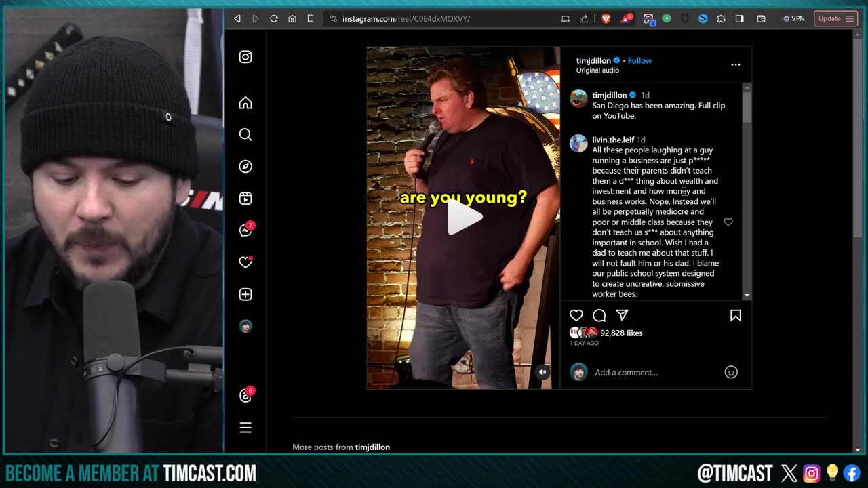Click the comments scrollbar thumb
This screenshot has height=488, width=868.
[x=747, y=106]
